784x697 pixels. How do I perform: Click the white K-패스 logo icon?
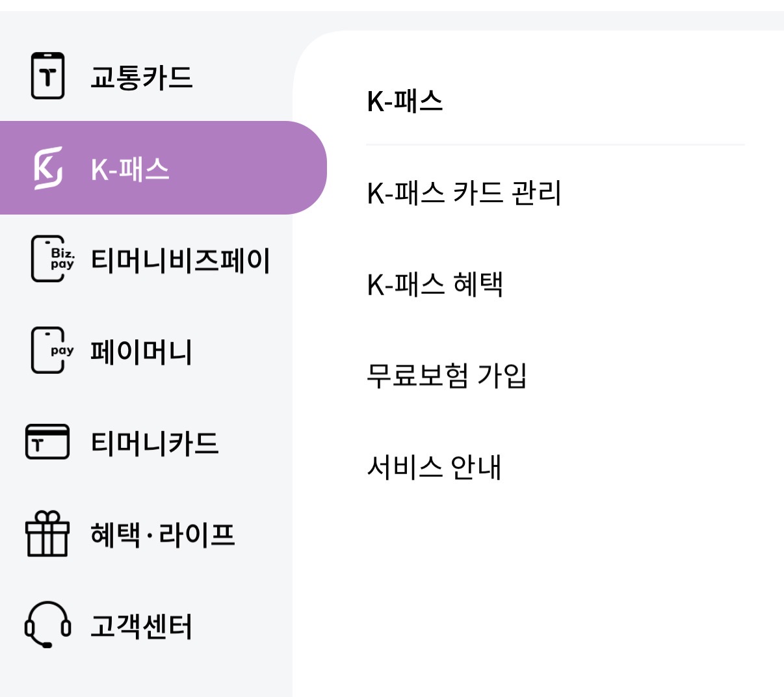[x=48, y=168]
